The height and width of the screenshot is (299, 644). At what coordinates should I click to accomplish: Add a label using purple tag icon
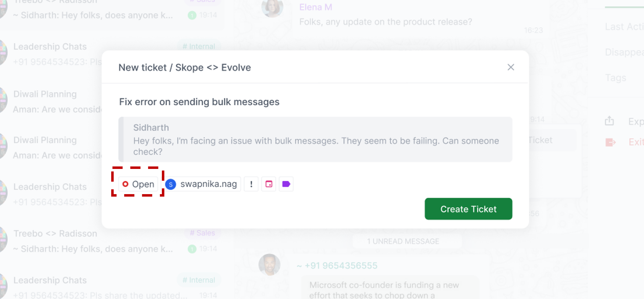point(286,184)
